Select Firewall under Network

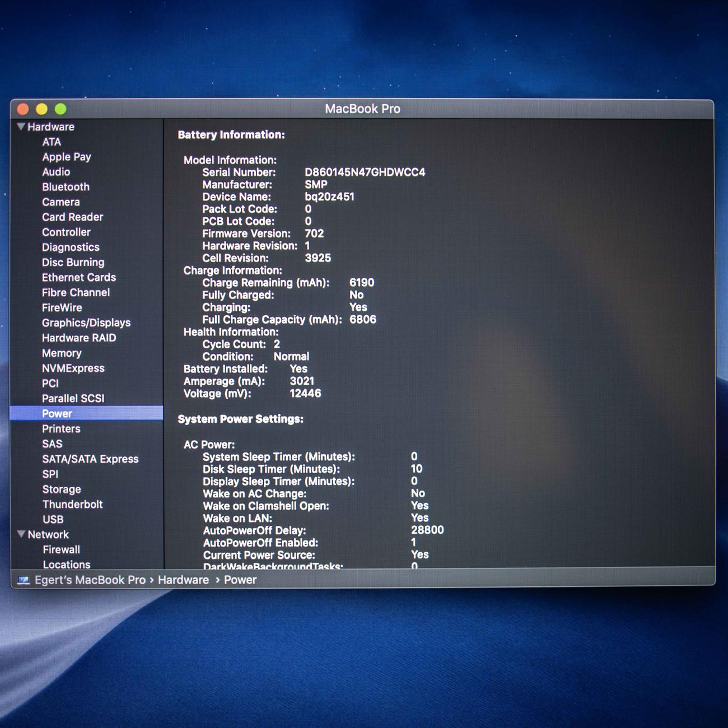click(x=62, y=549)
